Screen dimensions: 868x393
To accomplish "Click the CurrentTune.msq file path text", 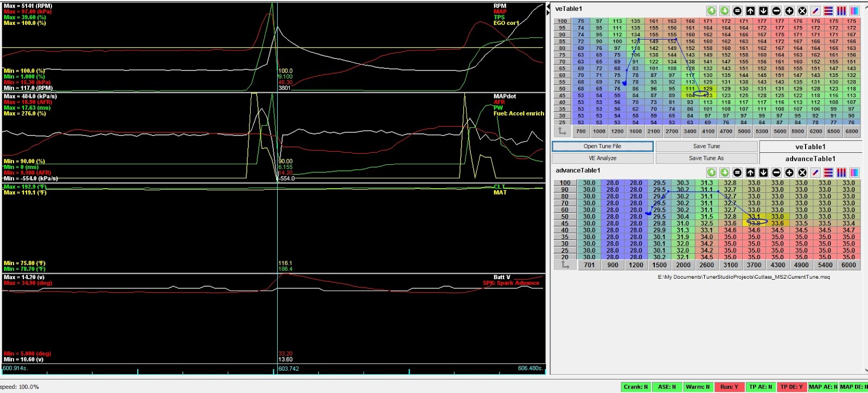I will point(744,277).
